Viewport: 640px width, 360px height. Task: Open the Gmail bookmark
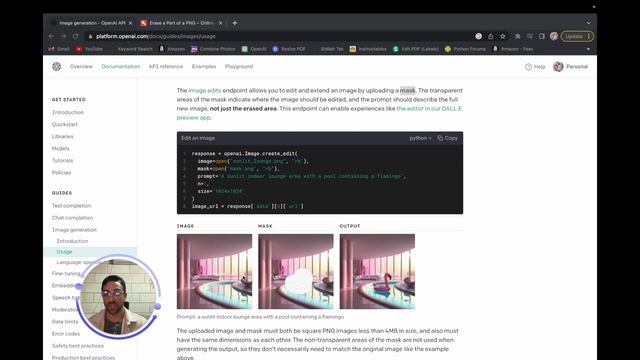(59, 49)
